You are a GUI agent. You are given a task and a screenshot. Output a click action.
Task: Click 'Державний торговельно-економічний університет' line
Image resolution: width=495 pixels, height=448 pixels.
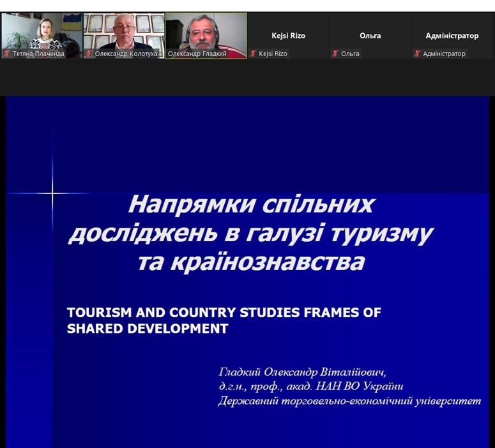pos(349,401)
